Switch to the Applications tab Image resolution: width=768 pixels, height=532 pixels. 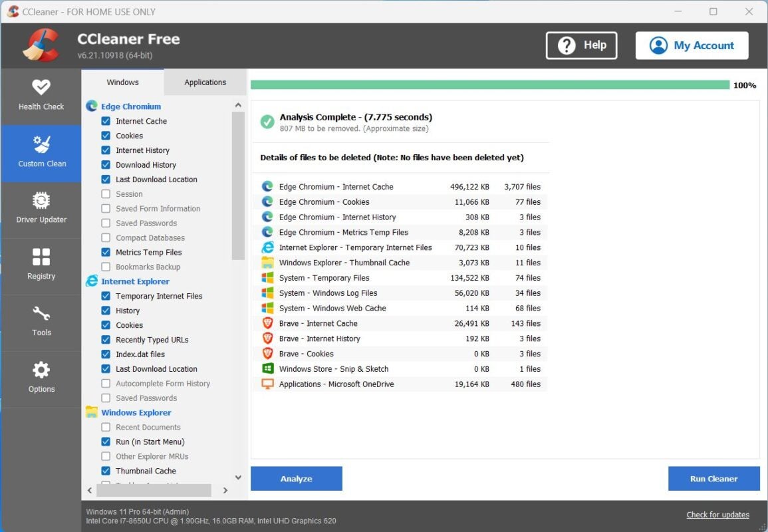205,82
